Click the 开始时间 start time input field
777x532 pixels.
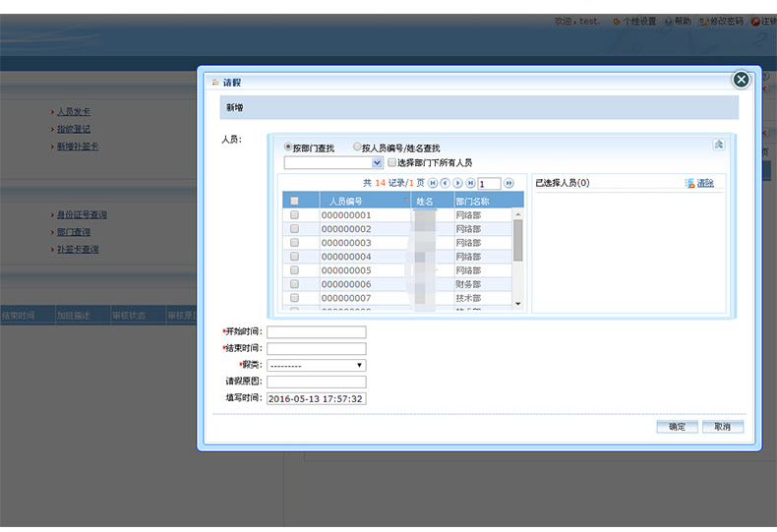(x=316, y=332)
